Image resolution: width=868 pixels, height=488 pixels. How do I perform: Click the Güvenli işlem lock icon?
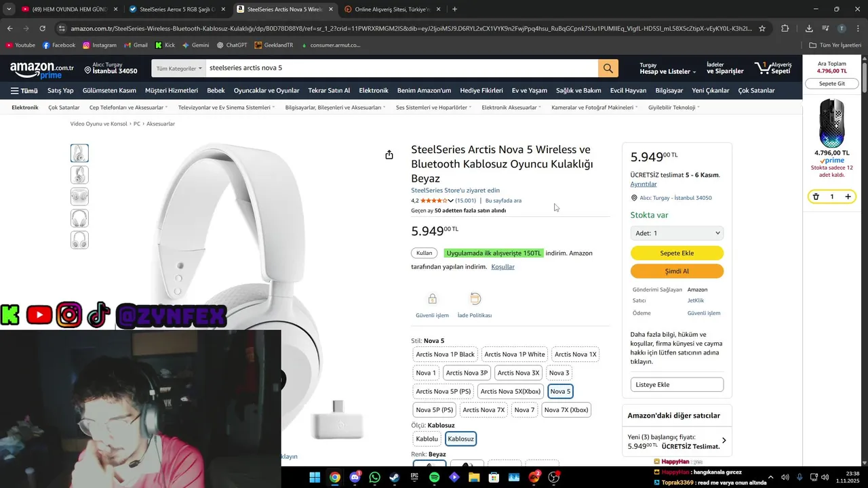[x=432, y=299]
